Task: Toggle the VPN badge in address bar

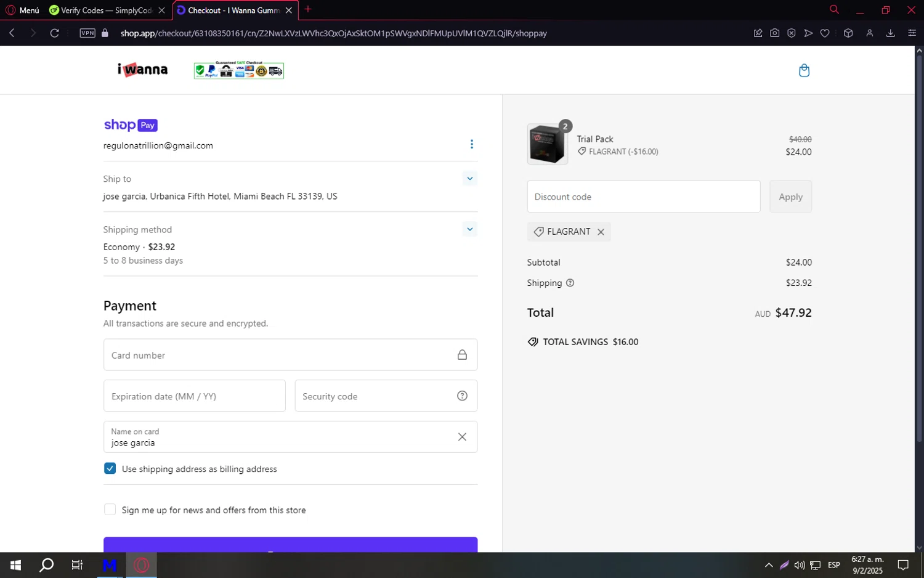Action: tap(87, 33)
